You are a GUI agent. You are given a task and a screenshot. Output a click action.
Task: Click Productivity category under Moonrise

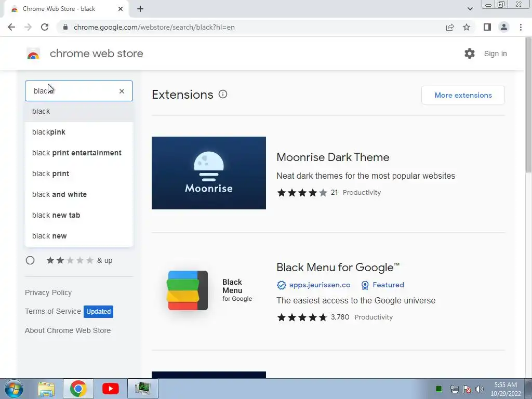coord(362,193)
